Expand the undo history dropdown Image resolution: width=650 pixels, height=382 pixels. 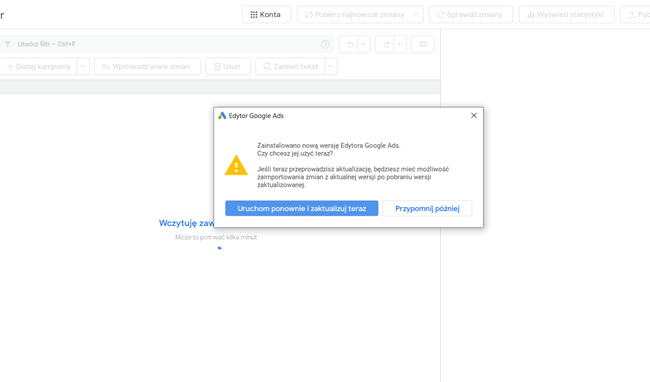click(364, 44)
